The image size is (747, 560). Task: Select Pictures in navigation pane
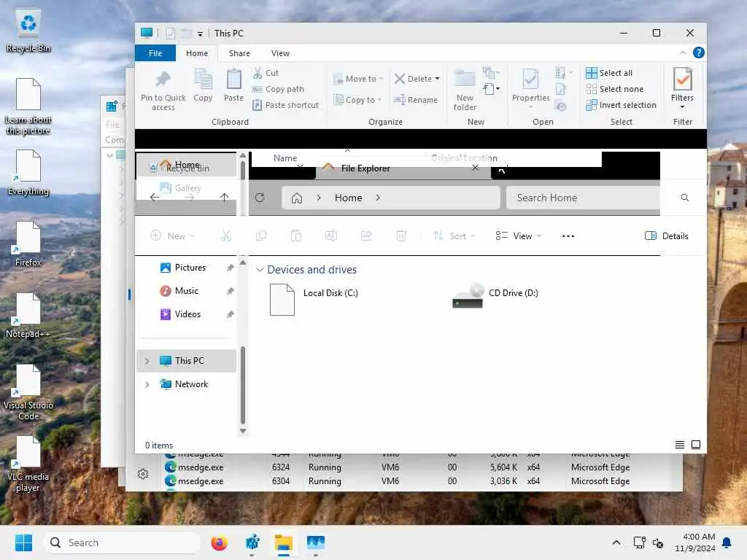click(190, 268)
